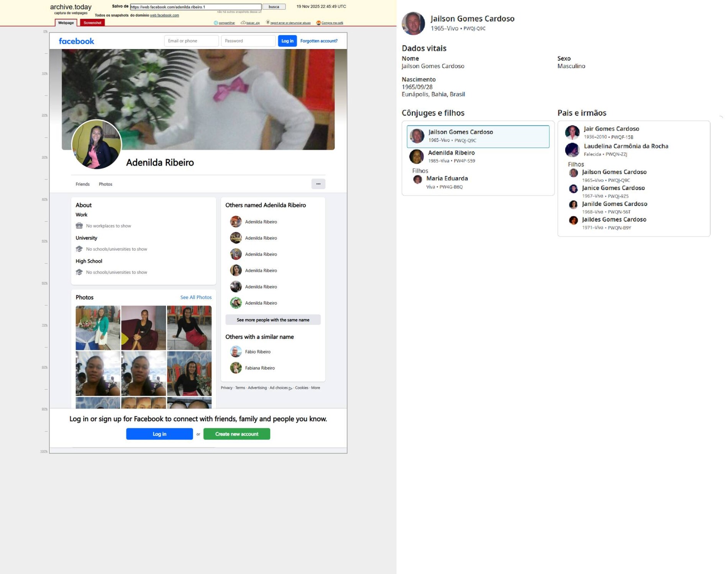The height and width of the screenshot is (574, 728).
Task: Open the three-dots profile options menu
Action: [x=318, y=184]
